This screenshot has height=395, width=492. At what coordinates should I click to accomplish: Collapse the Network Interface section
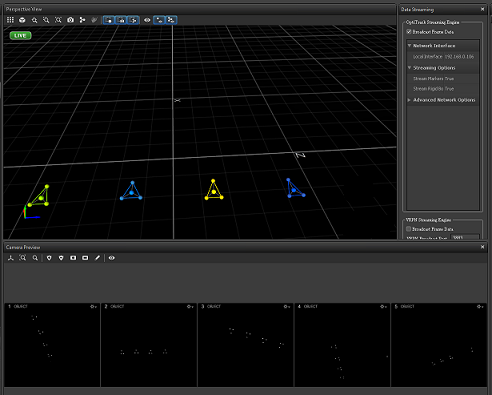tap(409, 45)
